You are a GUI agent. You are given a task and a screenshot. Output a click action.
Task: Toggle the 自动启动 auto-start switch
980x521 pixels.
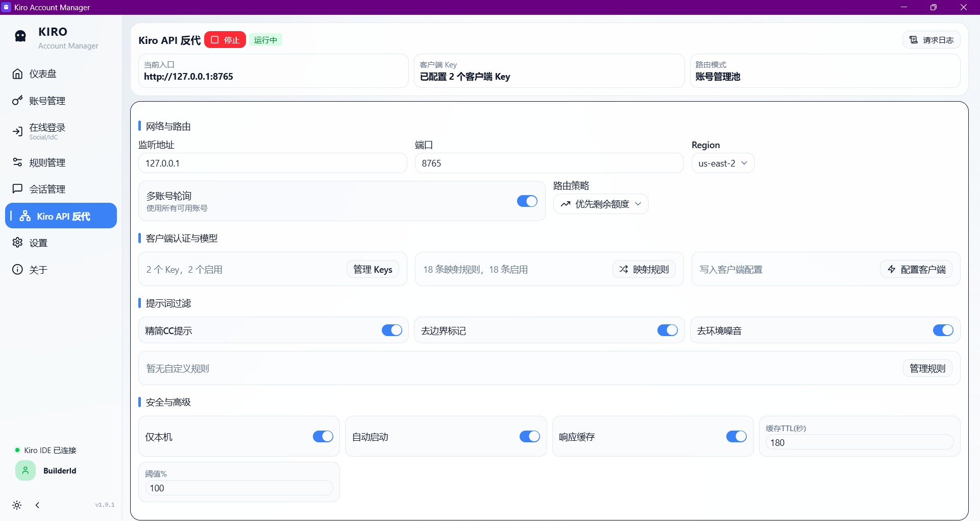(530, 436)
